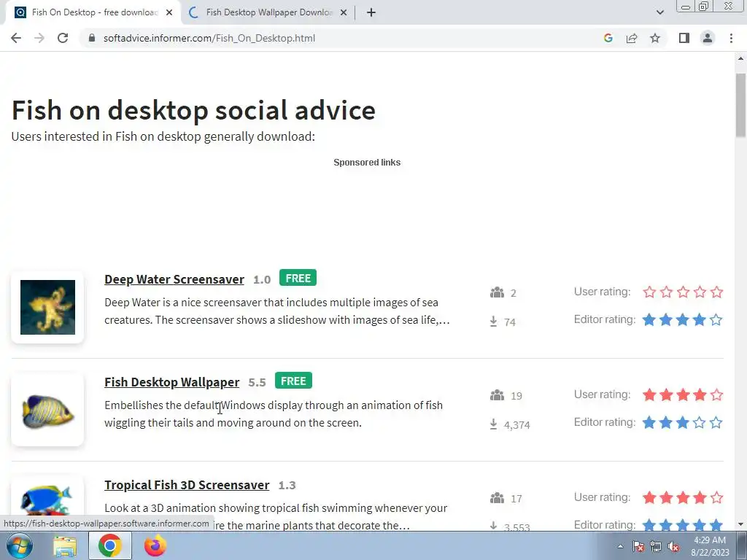
Task: Open the Tropical Fish 3D Screensaver link
Action: coord(187,485)
